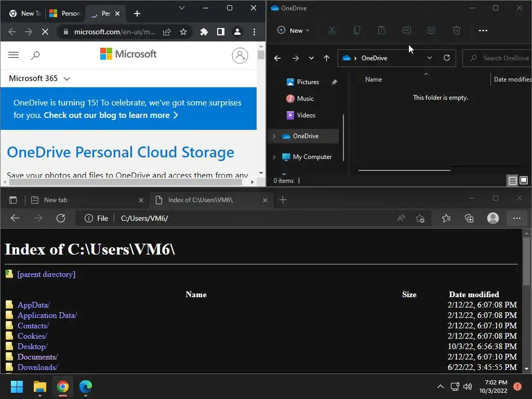
Task: Click the Microsoft site search magnifier
Action: [x=35, y=55]
